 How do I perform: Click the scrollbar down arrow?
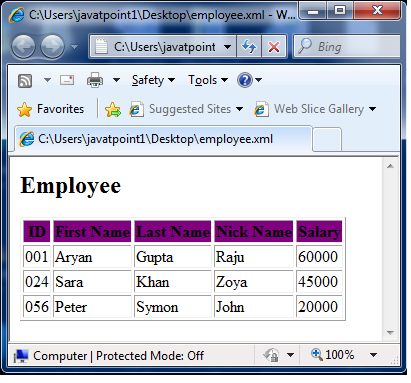coord(390,332)
